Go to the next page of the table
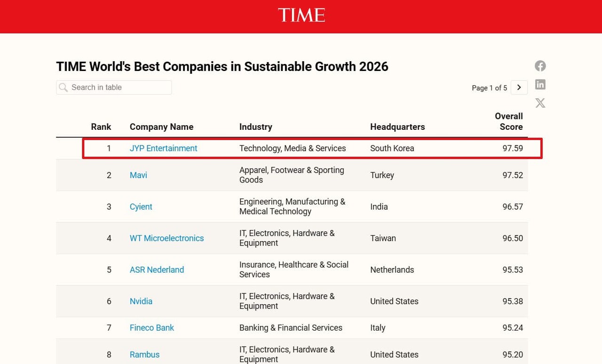The width and height of the screenshot is (602, 364). [519, 87]
